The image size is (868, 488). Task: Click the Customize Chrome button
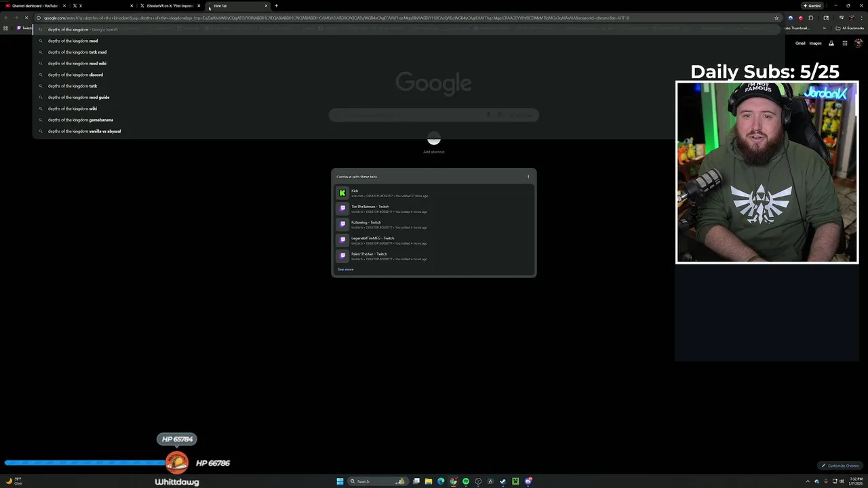(840, 466)
